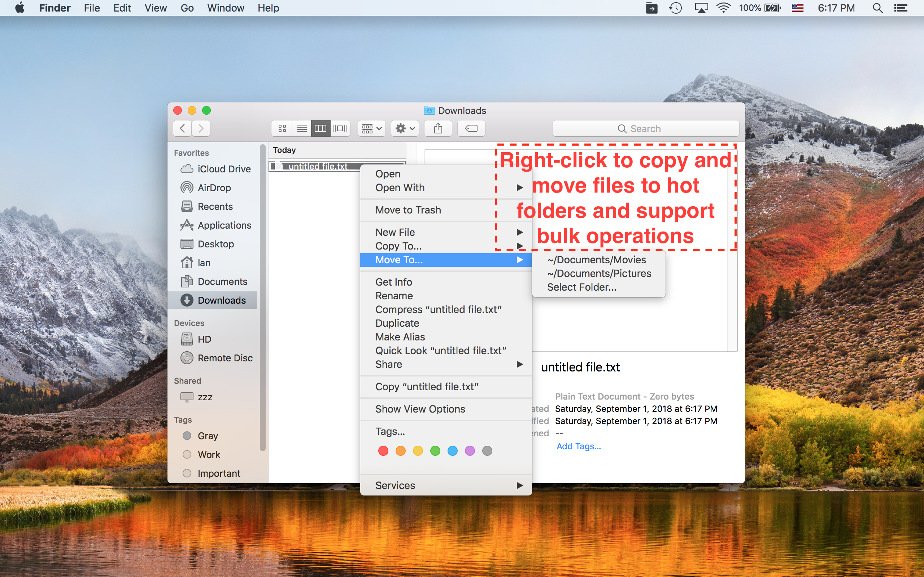Open the Share button in the toolbar

point(437,128)
